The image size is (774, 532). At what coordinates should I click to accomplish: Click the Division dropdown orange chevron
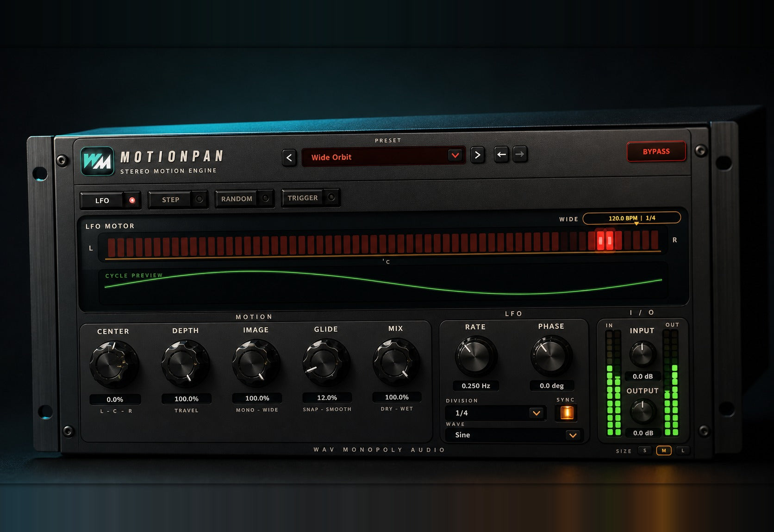537,413
